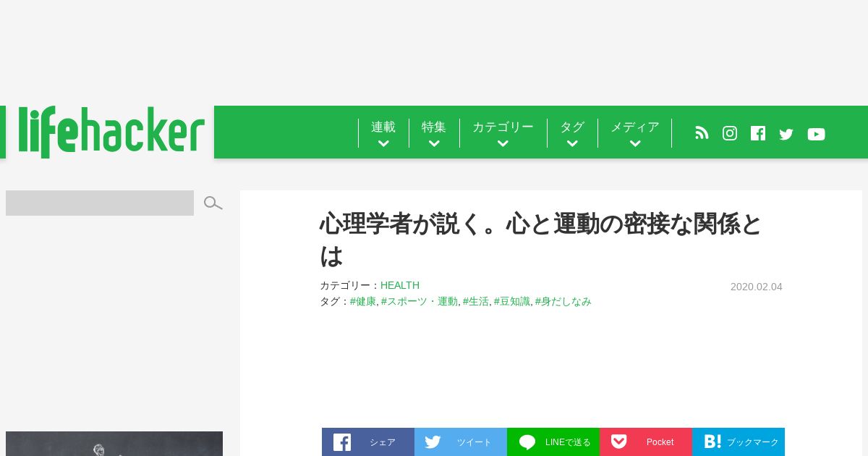Expand chevron under カテゴリー
This screenshot has height=456, width=868.
pyautogui.click(x=503, y=144)
